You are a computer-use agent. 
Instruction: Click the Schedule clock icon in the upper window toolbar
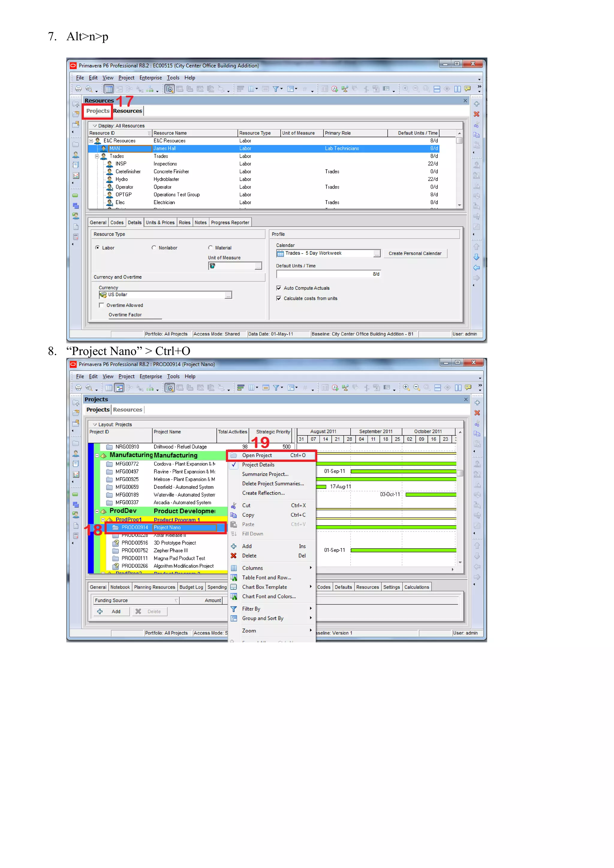click(335, 89)
